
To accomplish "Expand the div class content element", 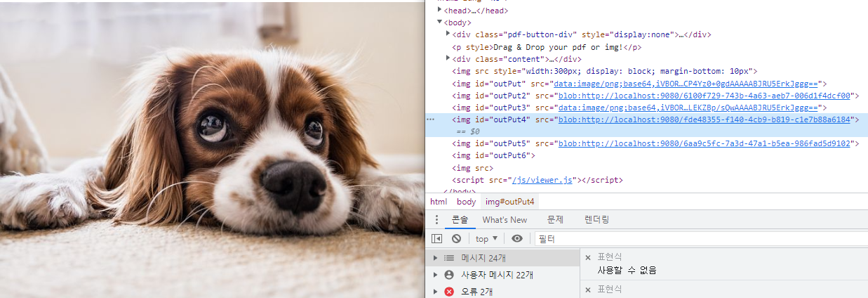I will tap(448, 59).
